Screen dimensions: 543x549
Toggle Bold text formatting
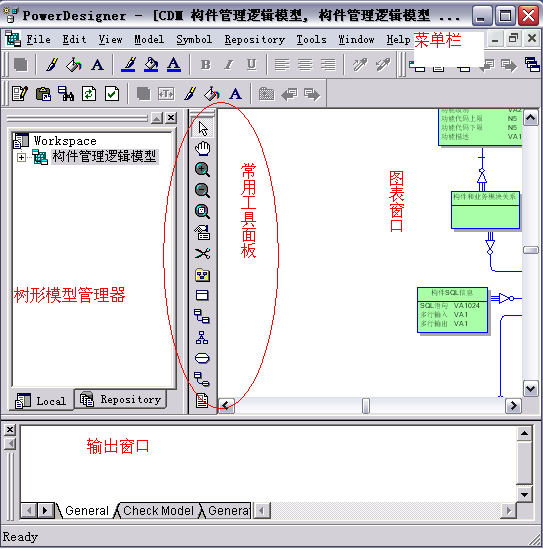point(206,65)
